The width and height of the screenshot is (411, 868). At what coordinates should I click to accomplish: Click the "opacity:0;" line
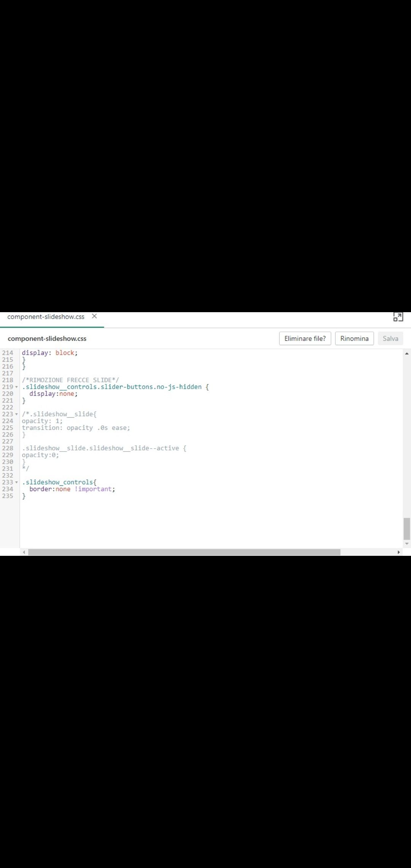click(x=40, y=455)
